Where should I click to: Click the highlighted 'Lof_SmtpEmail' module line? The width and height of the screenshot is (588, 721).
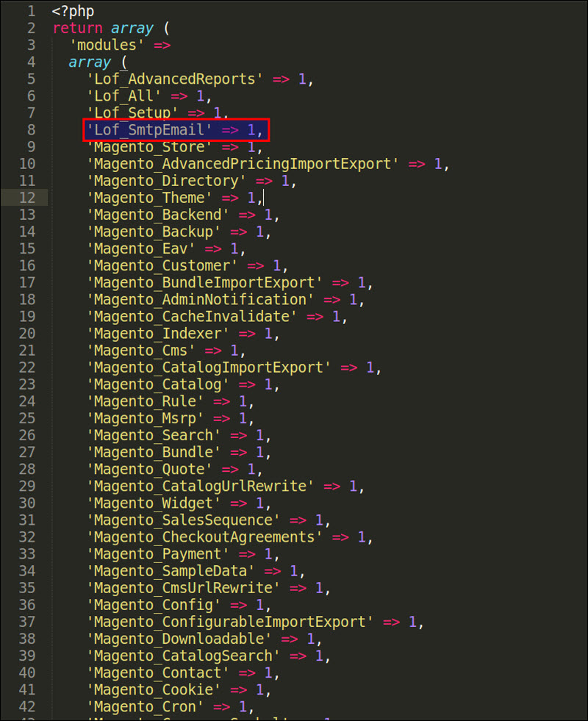(175, 130)
